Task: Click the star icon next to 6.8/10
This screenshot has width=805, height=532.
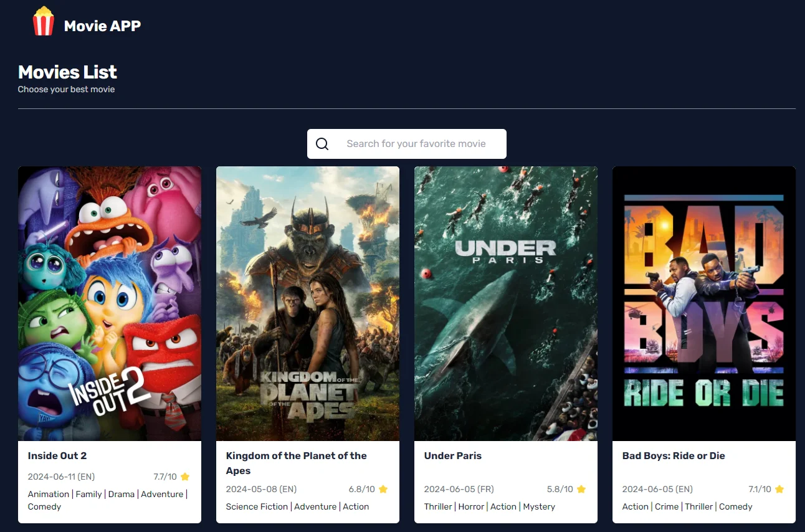Action: click(383, 489)
